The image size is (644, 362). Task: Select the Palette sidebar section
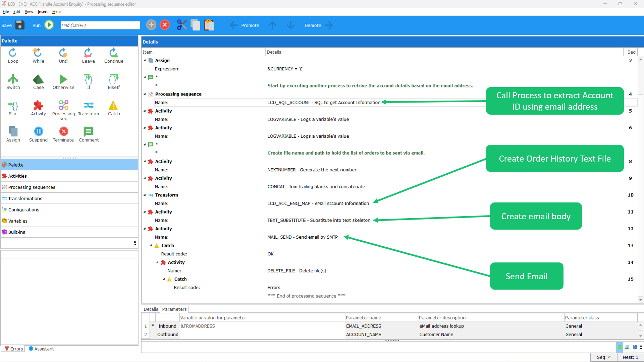point(69,165)
